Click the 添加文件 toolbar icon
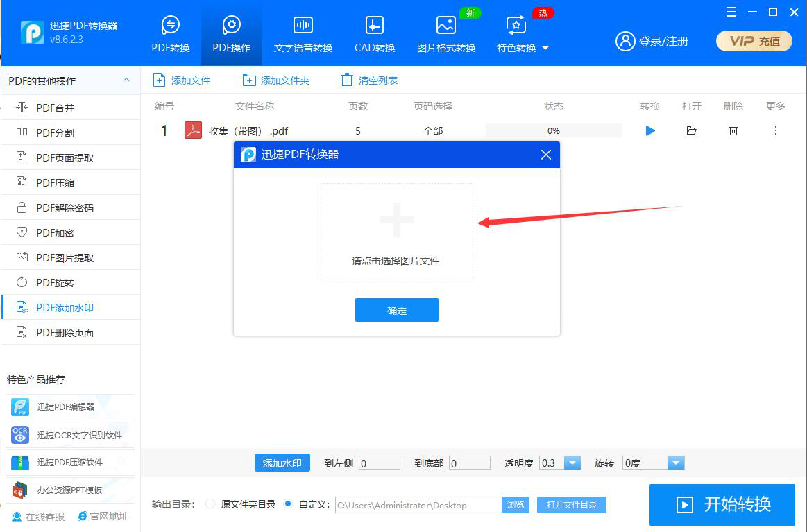Image resolution: width=807 pixels, height=532 pixels. (159, 80)
